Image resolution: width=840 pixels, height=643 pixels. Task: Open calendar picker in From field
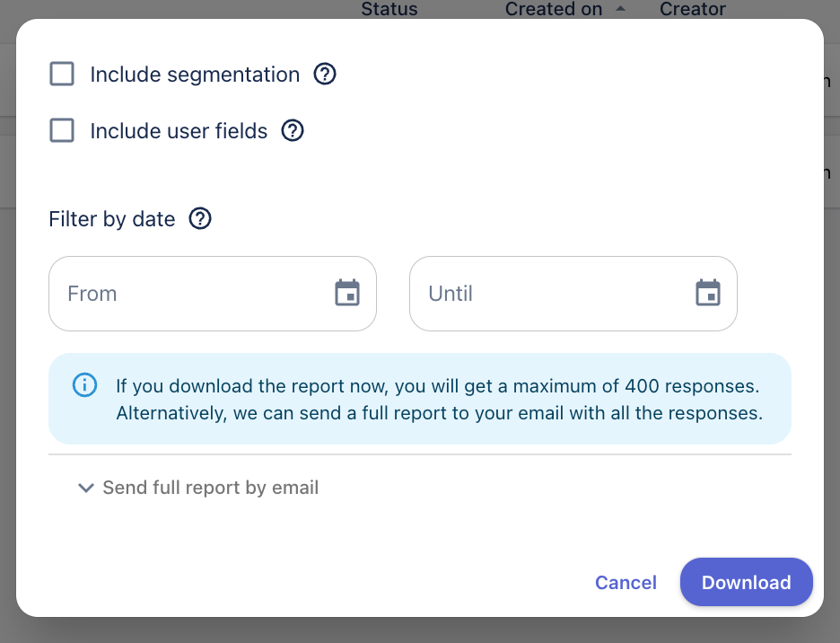point(347,294)
